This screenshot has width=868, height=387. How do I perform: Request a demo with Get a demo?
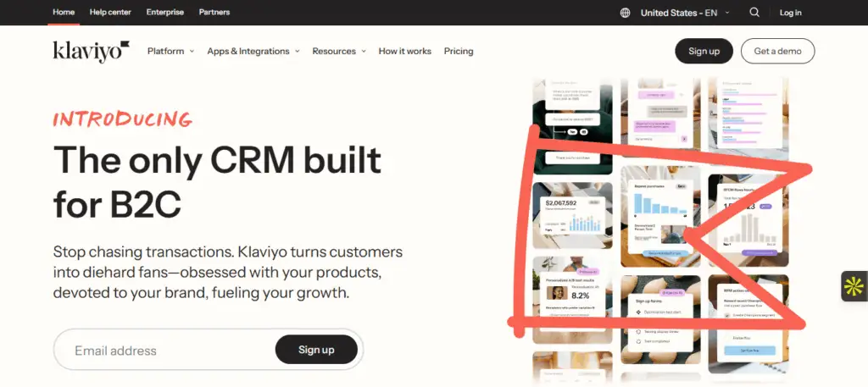778,51
